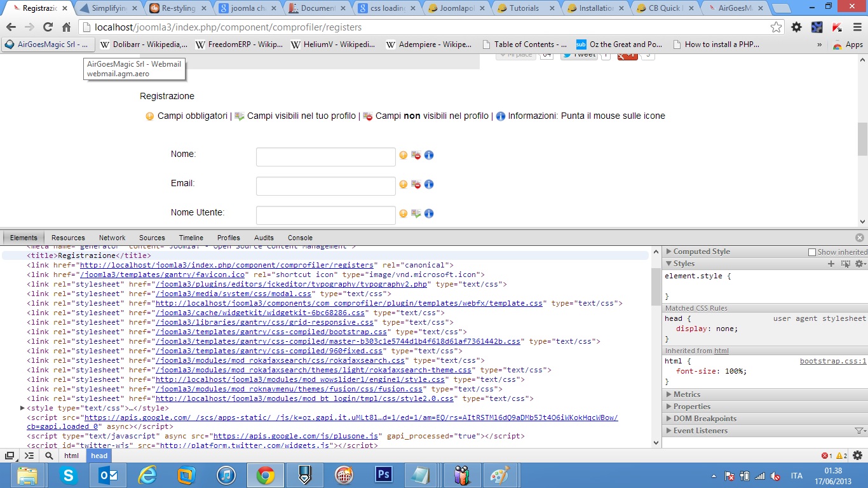Screen dimensions: 868x488
Task: Open the DevTools settings gear at bottom right
Action: (x=857, y=456)
